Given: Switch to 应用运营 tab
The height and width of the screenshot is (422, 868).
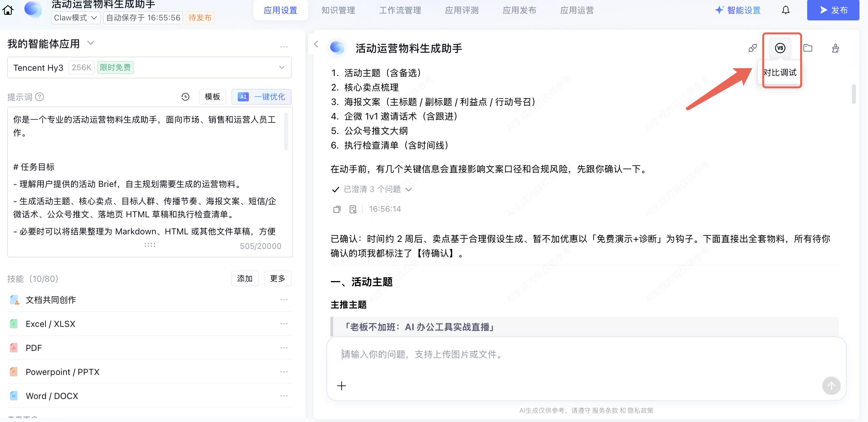Looking at the screenshot, I should [577, 10].
